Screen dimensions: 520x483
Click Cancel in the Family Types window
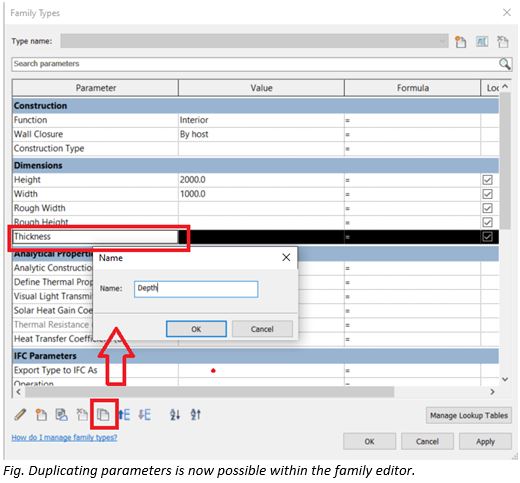[x=427, y=441]
